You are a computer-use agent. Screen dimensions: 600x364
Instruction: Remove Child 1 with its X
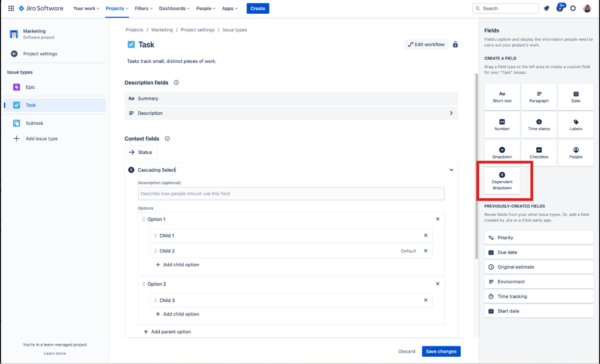425,235
